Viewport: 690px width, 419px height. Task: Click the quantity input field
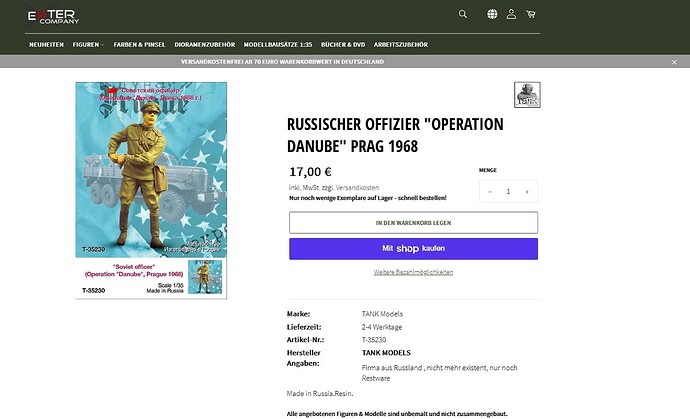click(x=508, y=191)
